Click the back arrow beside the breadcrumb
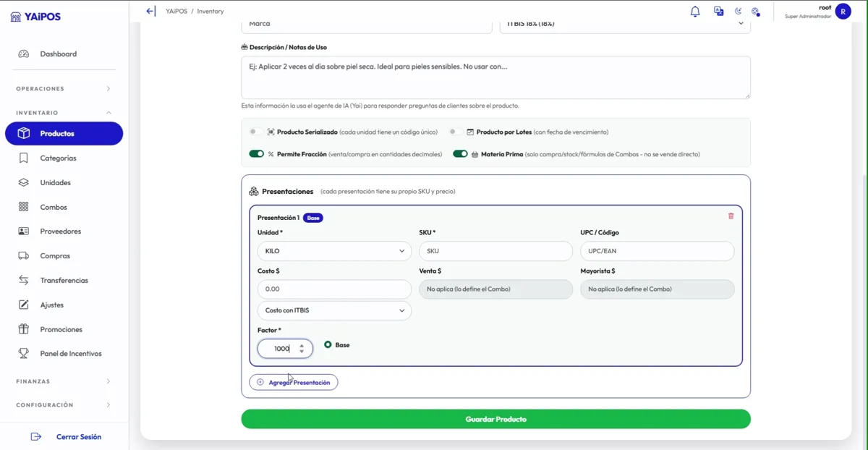The width and height of the screenshot is (868, 450). coord(150,11)
